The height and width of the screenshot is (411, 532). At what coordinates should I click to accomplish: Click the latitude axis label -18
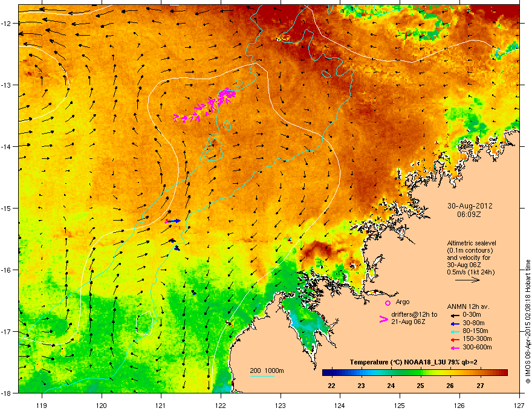point(6,393)
